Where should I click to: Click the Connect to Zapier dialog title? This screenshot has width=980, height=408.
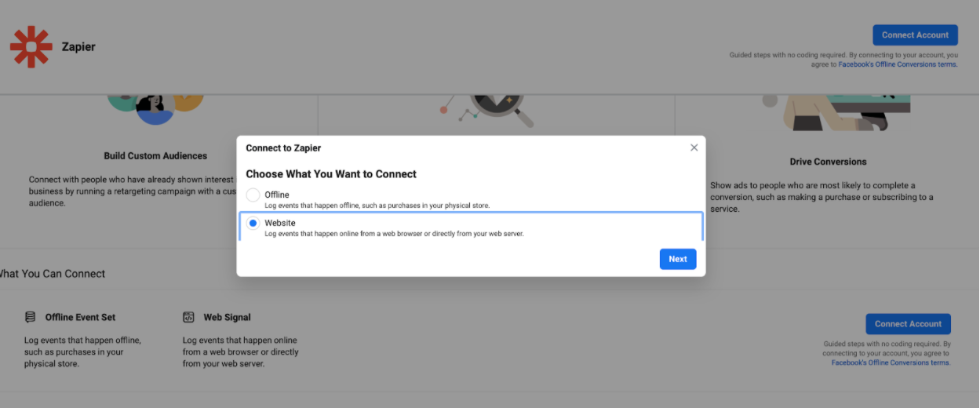click(283, 148)
